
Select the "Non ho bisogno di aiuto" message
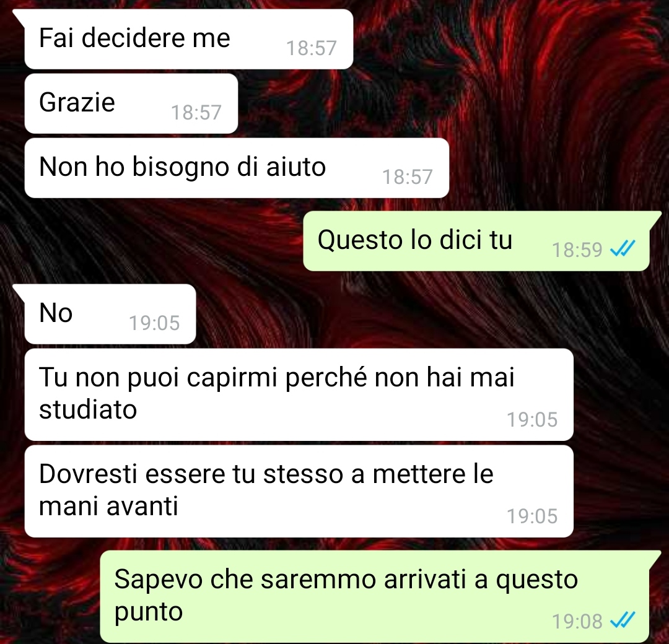click(237, 168)
